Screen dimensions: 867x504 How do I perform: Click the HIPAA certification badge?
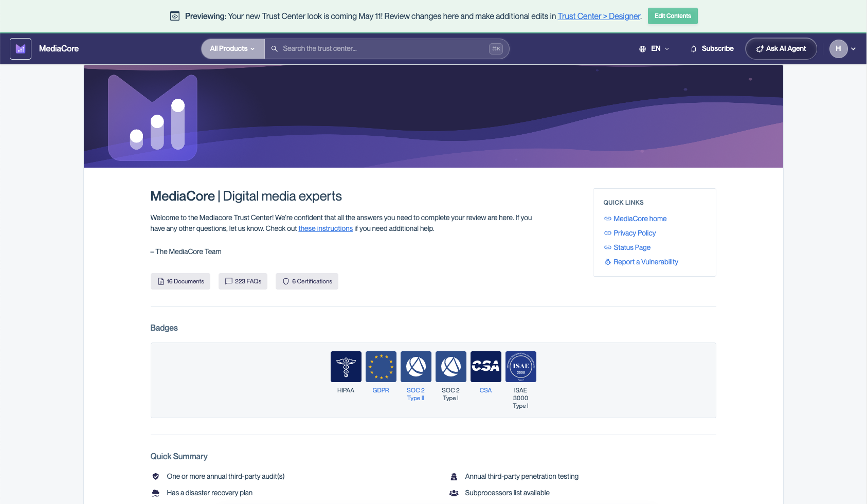tap(346, 366)
